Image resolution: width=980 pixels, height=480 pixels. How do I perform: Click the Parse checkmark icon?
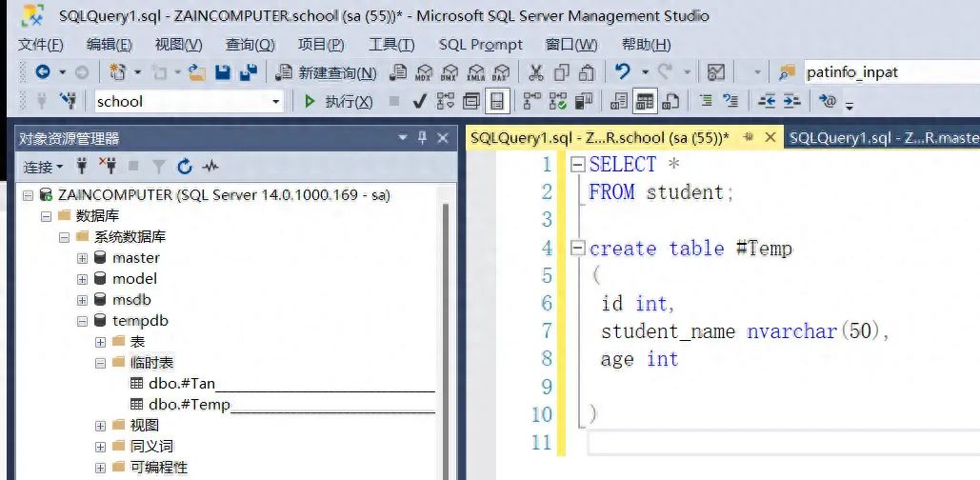point(421,101)
